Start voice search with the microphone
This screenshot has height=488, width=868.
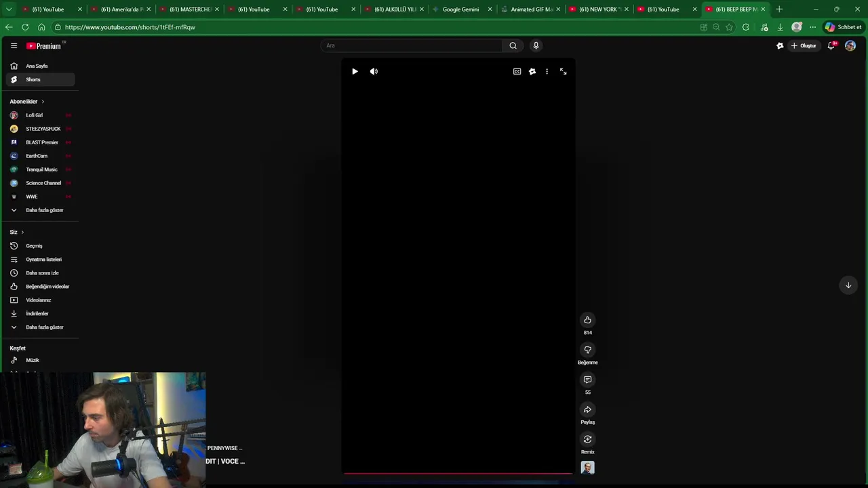tap(536, 45)
